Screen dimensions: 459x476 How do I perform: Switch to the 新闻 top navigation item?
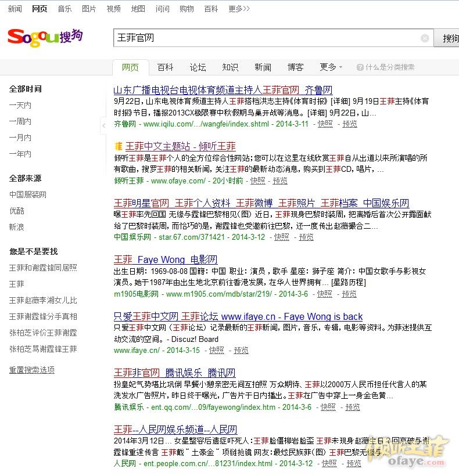tap(15, 9)
